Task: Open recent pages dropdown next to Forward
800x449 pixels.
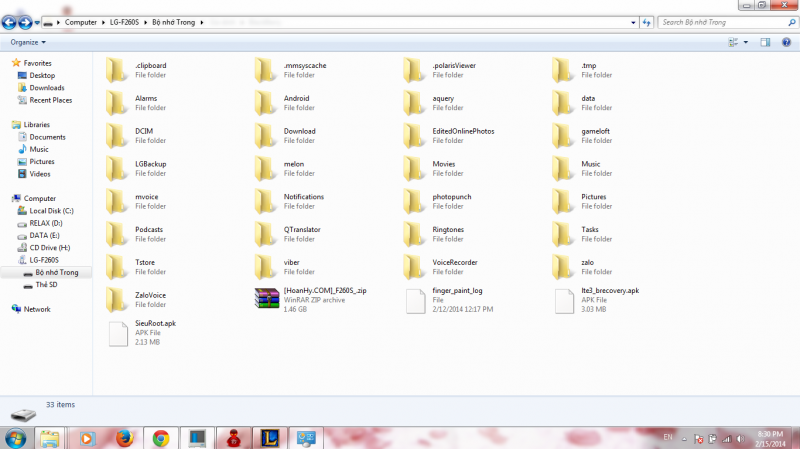Action: click(x=37, y=22)
